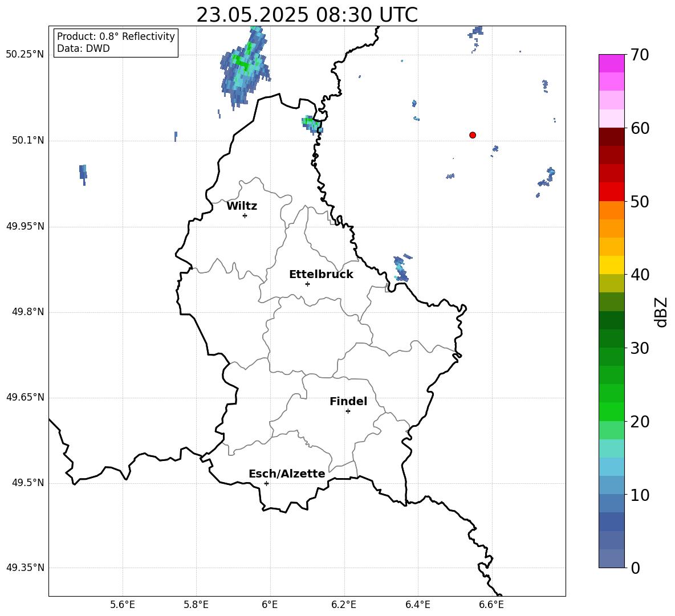Click the 5.6°E longitude label

click(123, 605)
